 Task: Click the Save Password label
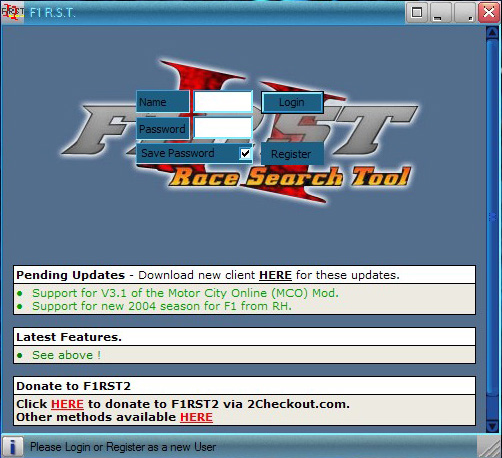click(x=178, y=153)
